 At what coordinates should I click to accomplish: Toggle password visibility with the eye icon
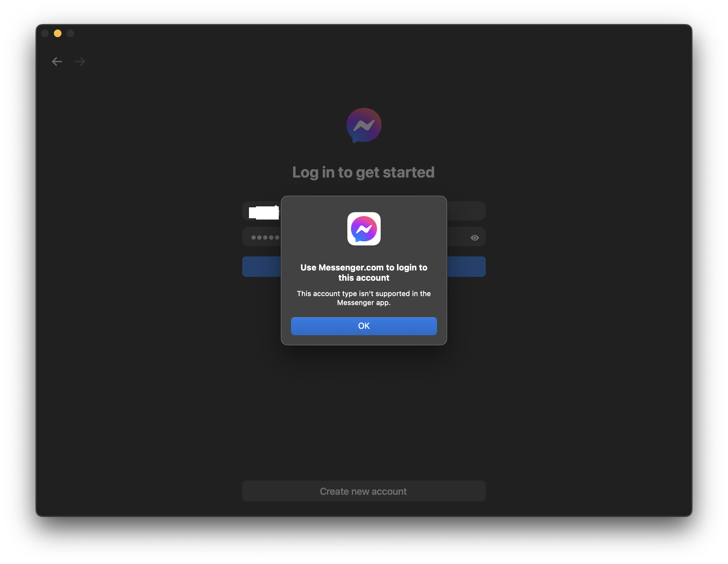[475, 238]
